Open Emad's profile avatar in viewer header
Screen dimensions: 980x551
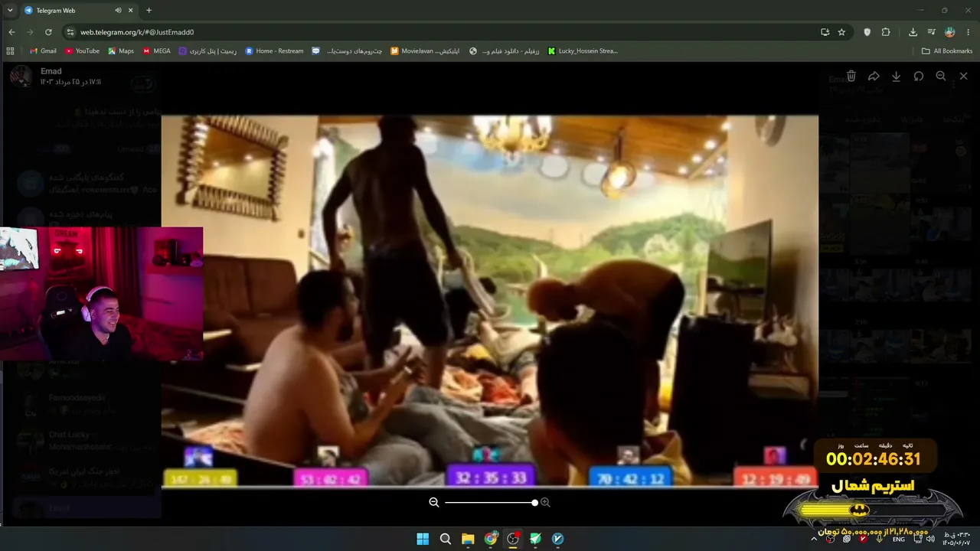pyautogui.click(x=21, y=76)
